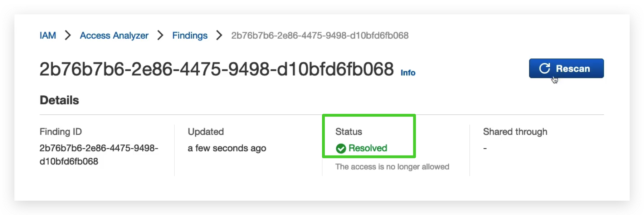
Task: Click the chevron after Access Analyzer
Action: [x=160, y=35]
